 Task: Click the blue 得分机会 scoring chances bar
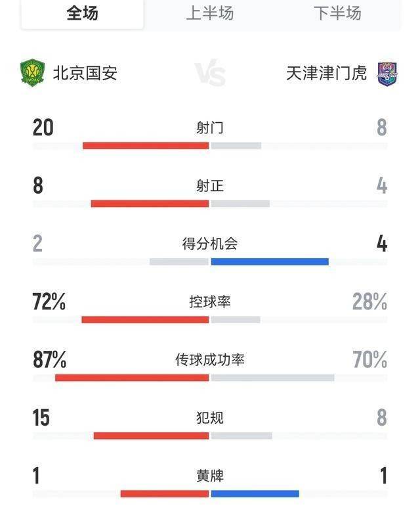tap(270, 261)
